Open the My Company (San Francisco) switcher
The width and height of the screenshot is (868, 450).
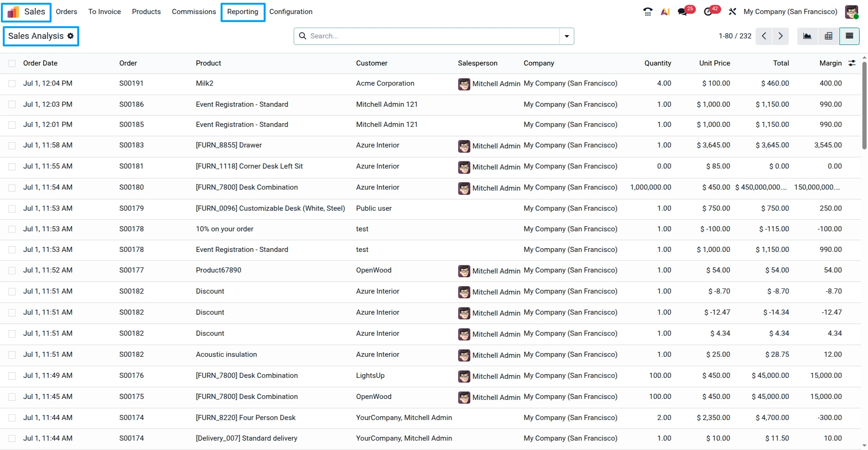(x=790, y=12)
